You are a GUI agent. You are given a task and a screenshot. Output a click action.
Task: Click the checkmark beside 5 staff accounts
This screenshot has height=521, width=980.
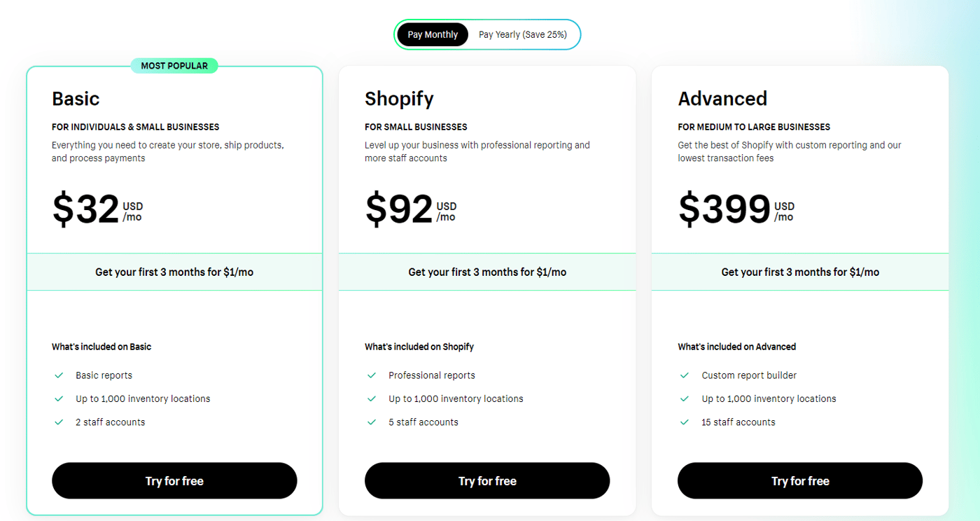point(372,422)
